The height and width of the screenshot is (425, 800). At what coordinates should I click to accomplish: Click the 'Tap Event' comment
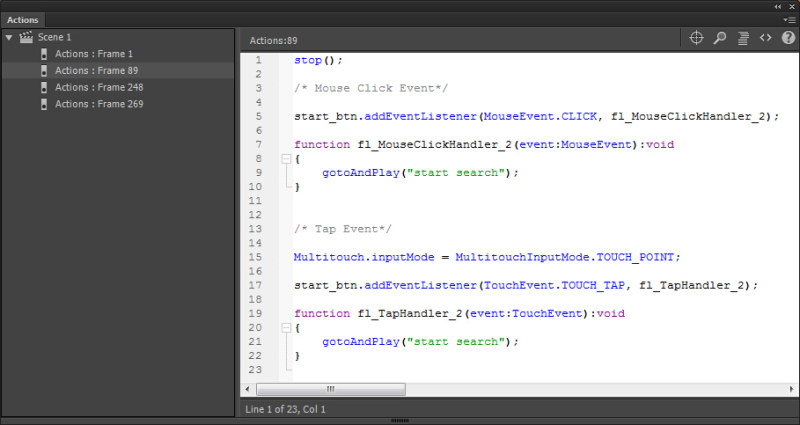point(343,229)
